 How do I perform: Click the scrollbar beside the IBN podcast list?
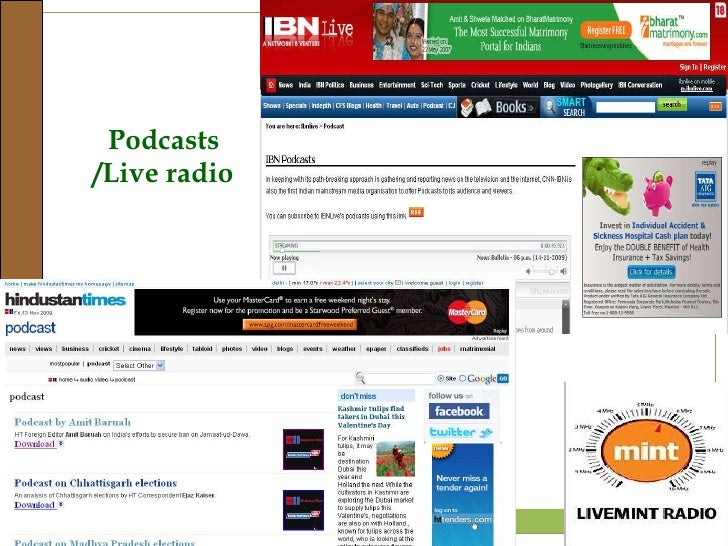pos(566,316)
